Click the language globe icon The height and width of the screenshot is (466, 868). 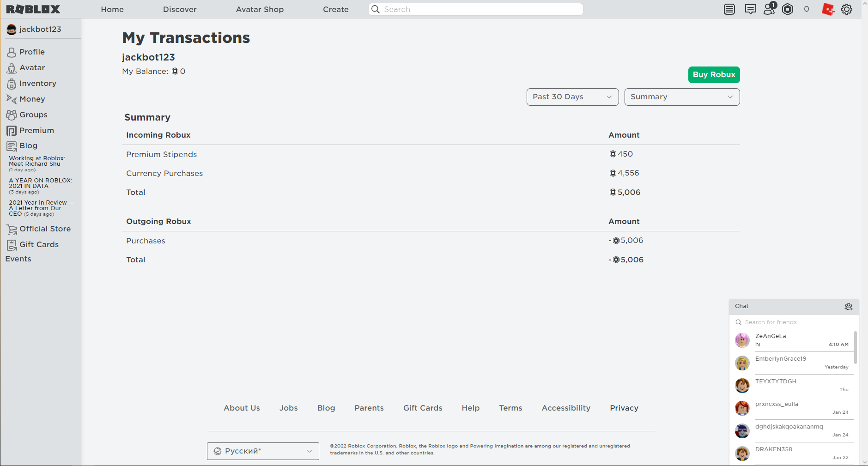pyautogui.click(x=218, y=451)
